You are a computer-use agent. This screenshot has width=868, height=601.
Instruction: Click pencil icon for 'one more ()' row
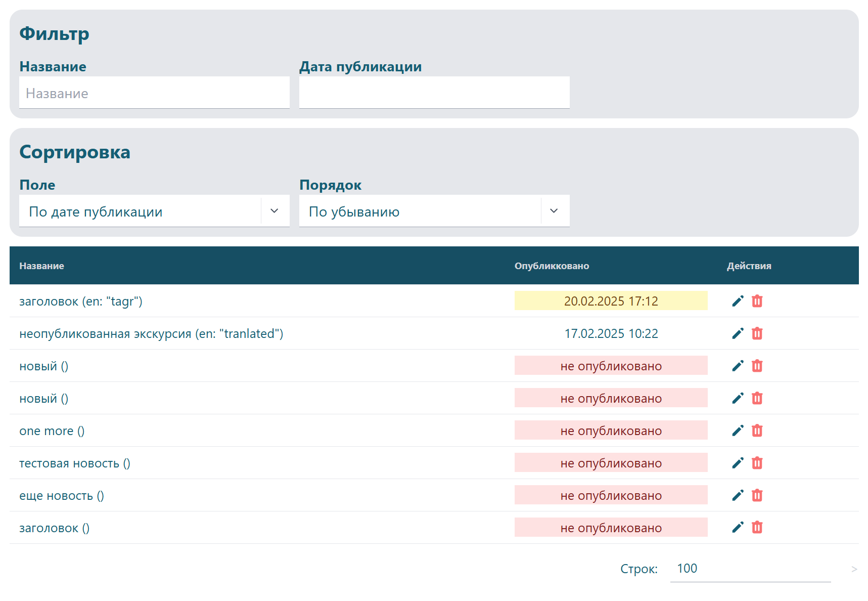[738, 431]
